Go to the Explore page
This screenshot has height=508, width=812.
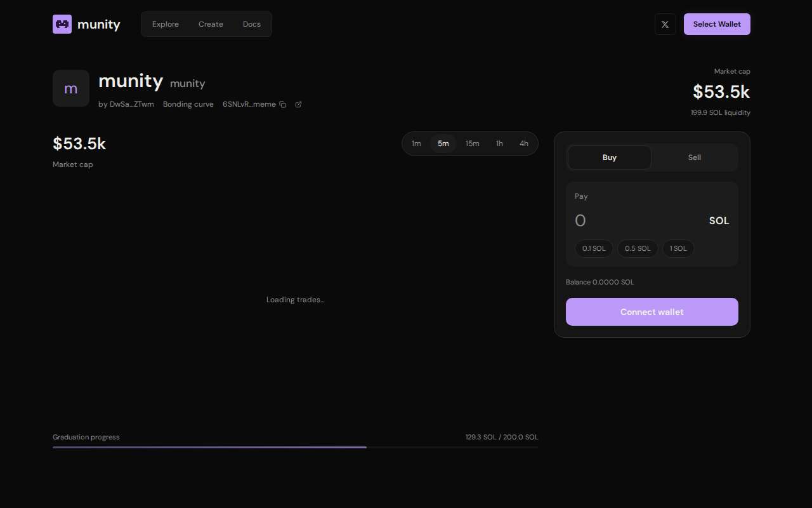pos(166,24)
